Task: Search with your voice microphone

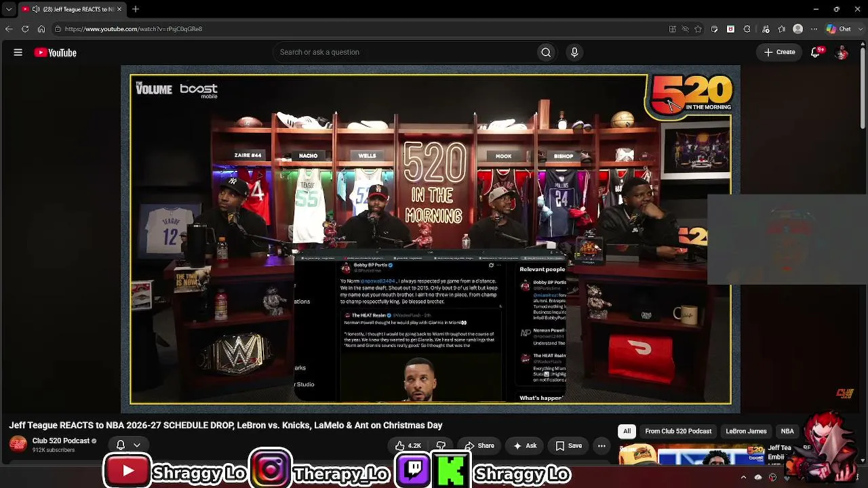Action: coord(574,52)
